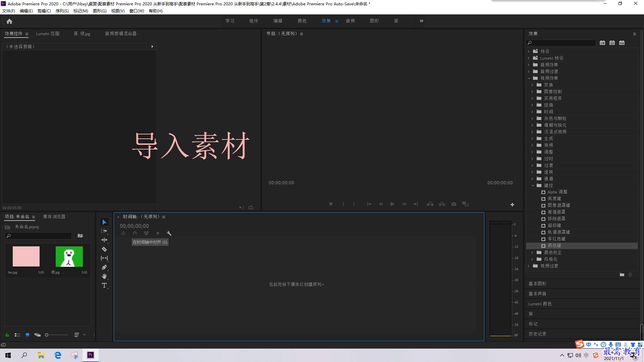The width and height of the screenshot is (644, 362).
Task: Toggle 32-bit Color effects filter
Action: tap(612, 43)
